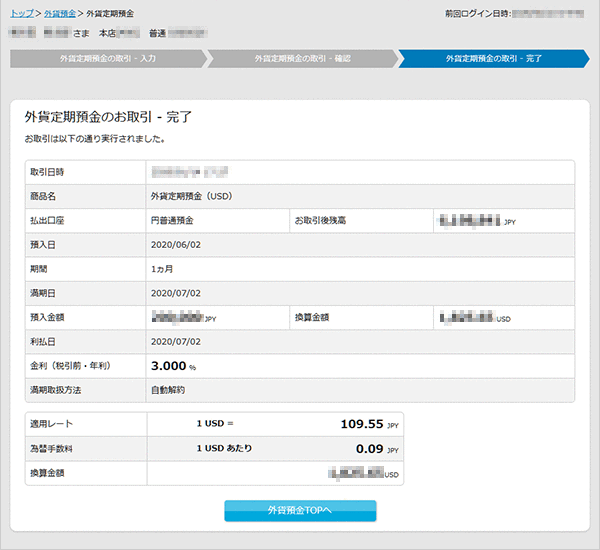The height and width of the screenshot is (550, 600).
Task: Click the お取引後残高 label cell
Action: [x=322, y=220]
